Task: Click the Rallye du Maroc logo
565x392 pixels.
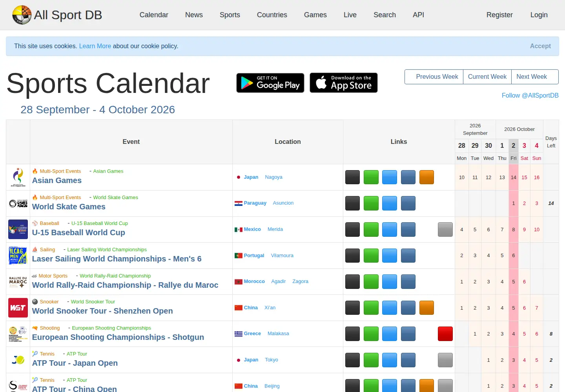Action: coord(18,281)
